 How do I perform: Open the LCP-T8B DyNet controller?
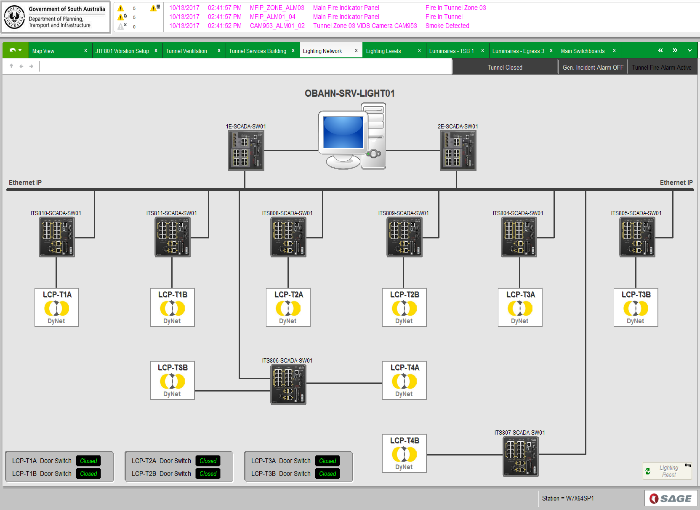[x=173, y=380]
